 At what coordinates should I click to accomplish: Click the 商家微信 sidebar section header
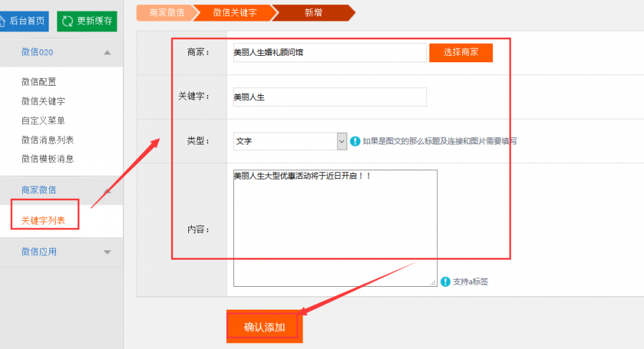tap(62, 190)
